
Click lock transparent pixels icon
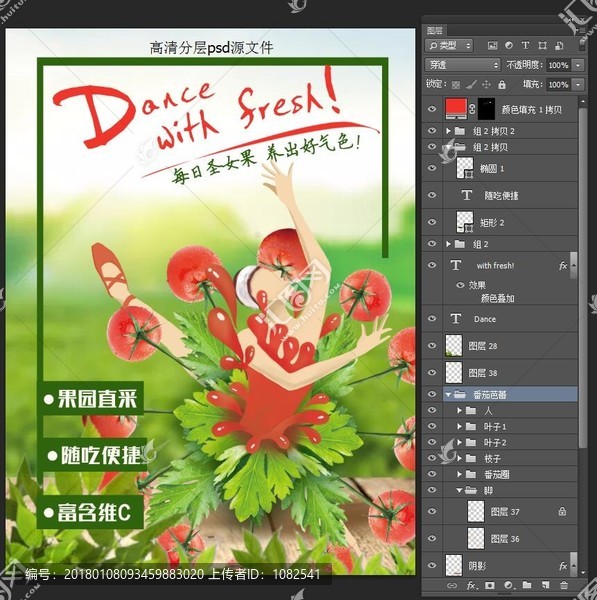[x=456, y=85]
